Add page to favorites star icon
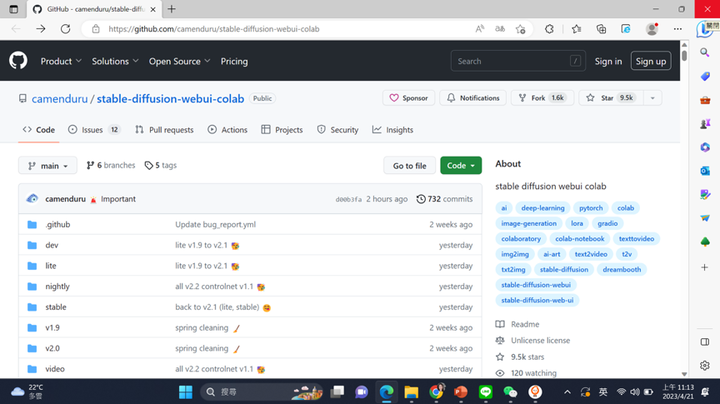The width and height of the screenshot is (720, 404). coord(520,29)
